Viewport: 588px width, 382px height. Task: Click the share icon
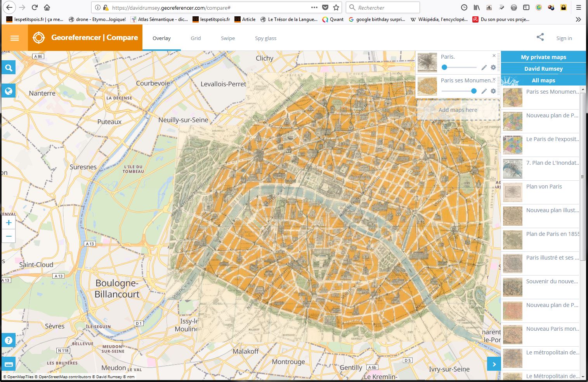pos(540,37)
